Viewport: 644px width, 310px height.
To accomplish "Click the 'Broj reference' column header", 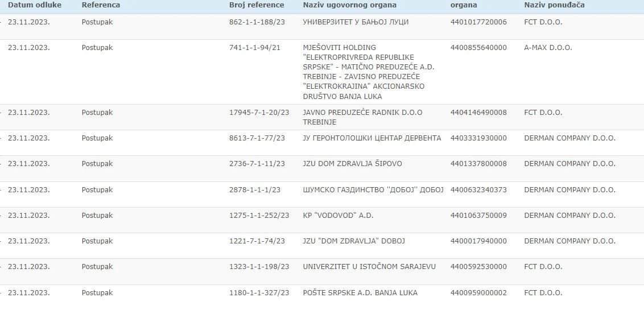I will click(x=256, y=5).
